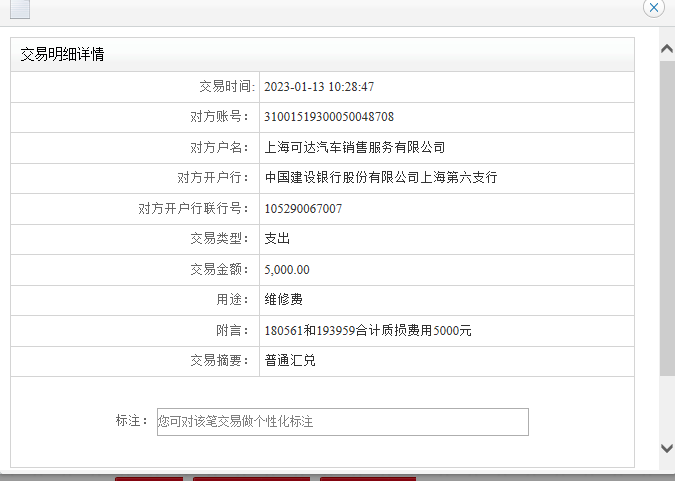The width and height of the screenshot is (675, 481).
Task: Click the transaction type value 支出
Action: 277,239
